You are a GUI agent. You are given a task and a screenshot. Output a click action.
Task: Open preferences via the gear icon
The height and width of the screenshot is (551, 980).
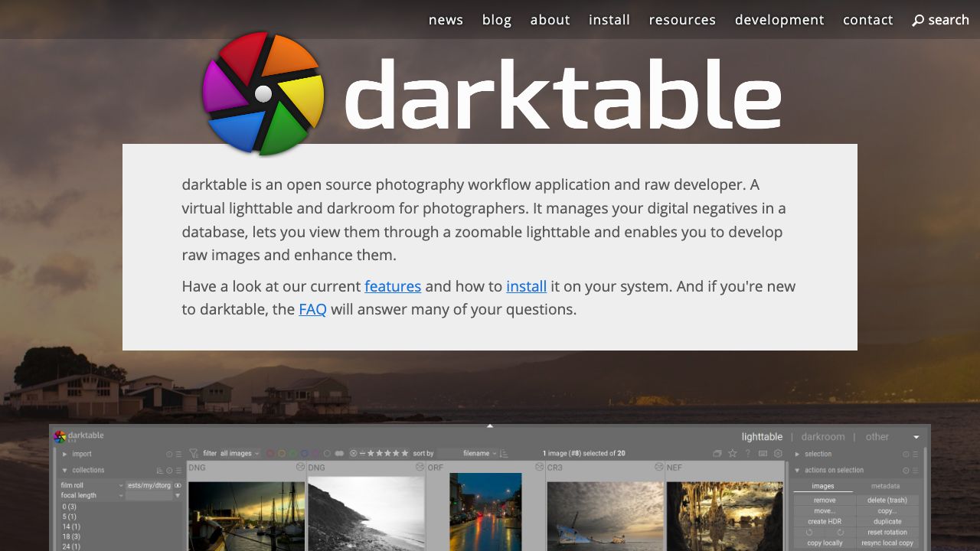tap(778, 453)
